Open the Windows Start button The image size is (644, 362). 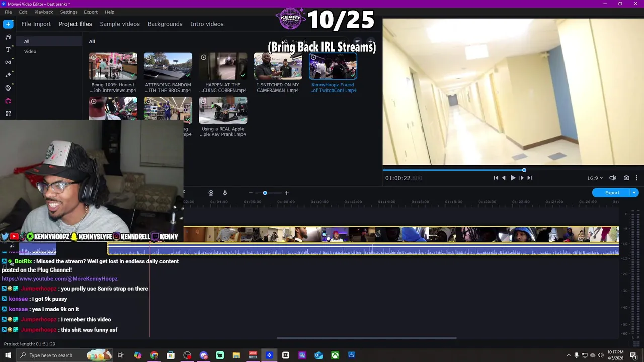[x=8, y=355]
